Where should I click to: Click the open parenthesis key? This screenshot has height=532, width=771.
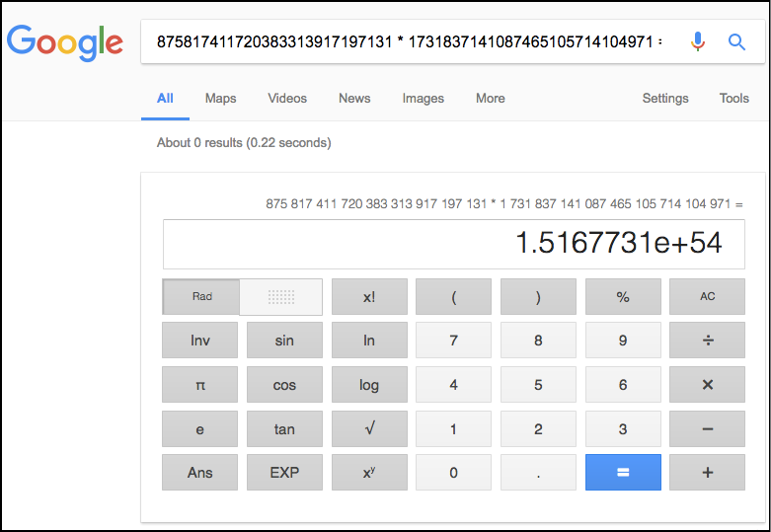[453, 296]
